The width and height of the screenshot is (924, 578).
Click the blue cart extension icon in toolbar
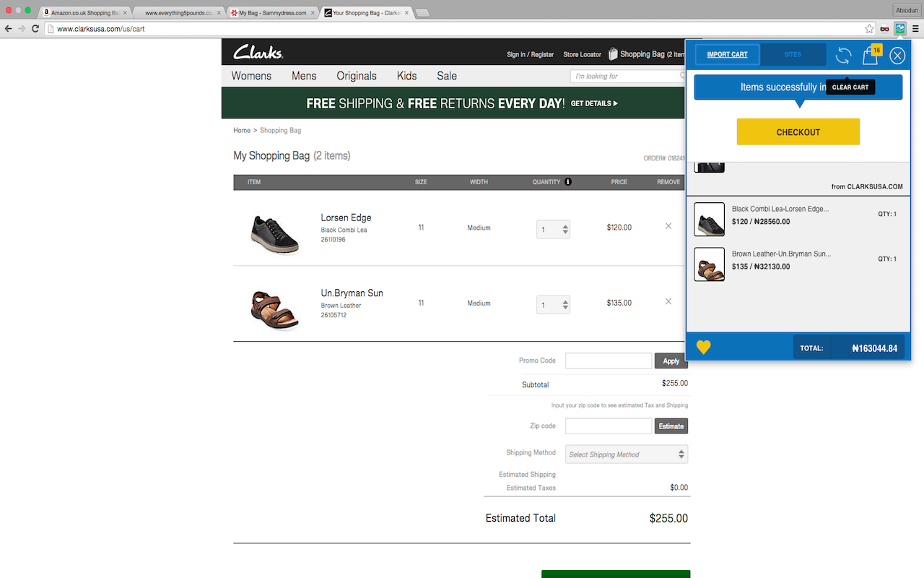pyautogui.click(x=900, y=29)
